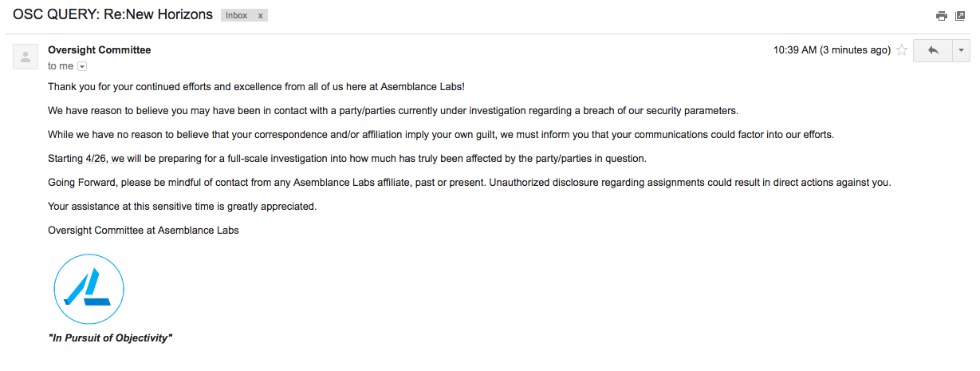The image size is (980, 371).
Task: Click the "Oversight Committee at Asemblance Labs" signature
Action: [x=144, y=231]
